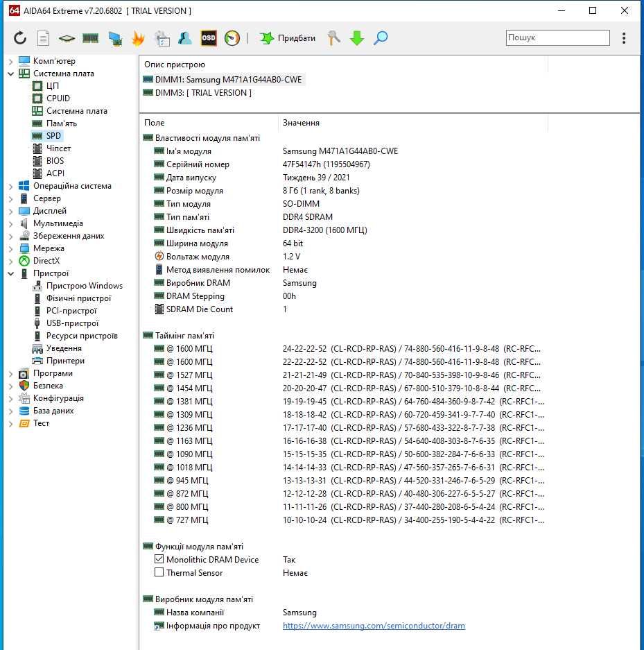Open the Уведення tree item
644x650 pixels.
pyautogui.click(x=64, y=348)
